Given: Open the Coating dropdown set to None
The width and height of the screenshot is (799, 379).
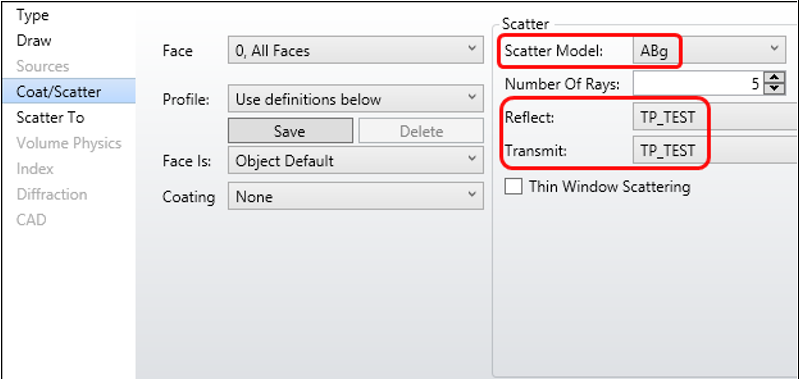Looking at the screenshot, I should 355,197.
